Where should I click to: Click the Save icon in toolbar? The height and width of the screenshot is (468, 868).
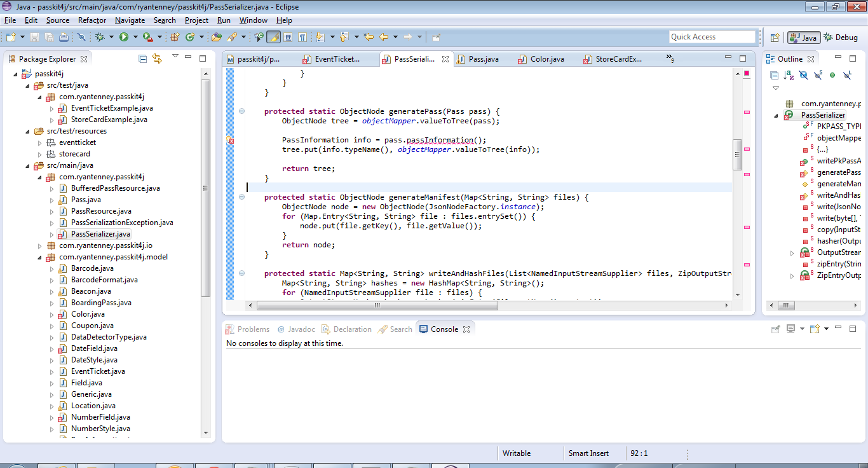point(34,37)
